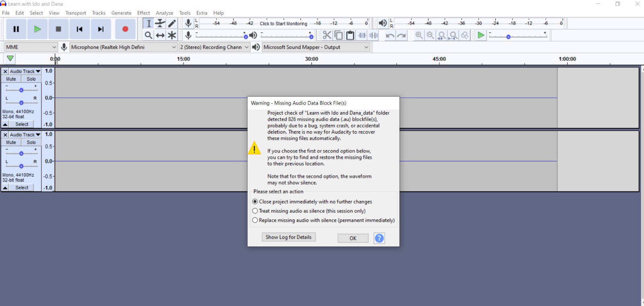Open second Audio Track name menu
Image resolution: width=644 pixels, height=306 pixels.
point(25,135)
